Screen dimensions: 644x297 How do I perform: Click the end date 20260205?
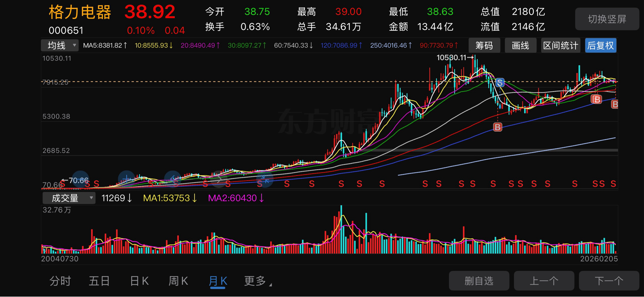599,259
